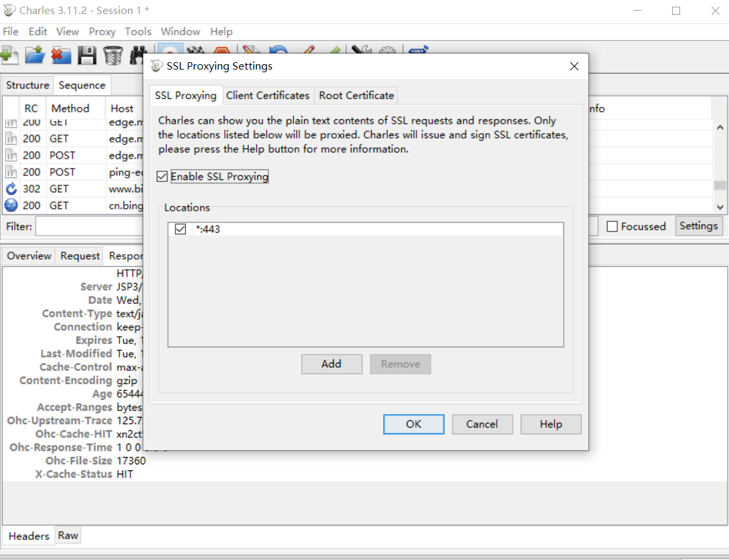Save the session with the floppy disk icon

(x=87, y=56)
